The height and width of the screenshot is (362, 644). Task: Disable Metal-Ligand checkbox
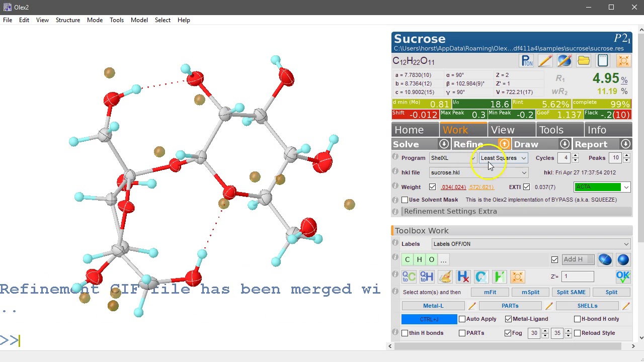click(508, 319)
